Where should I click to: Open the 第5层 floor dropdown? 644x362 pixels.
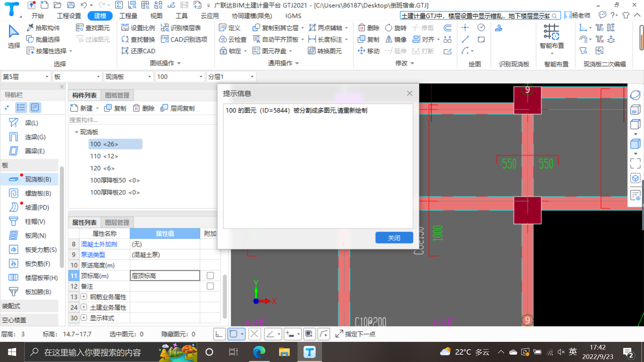pos(26,77)
